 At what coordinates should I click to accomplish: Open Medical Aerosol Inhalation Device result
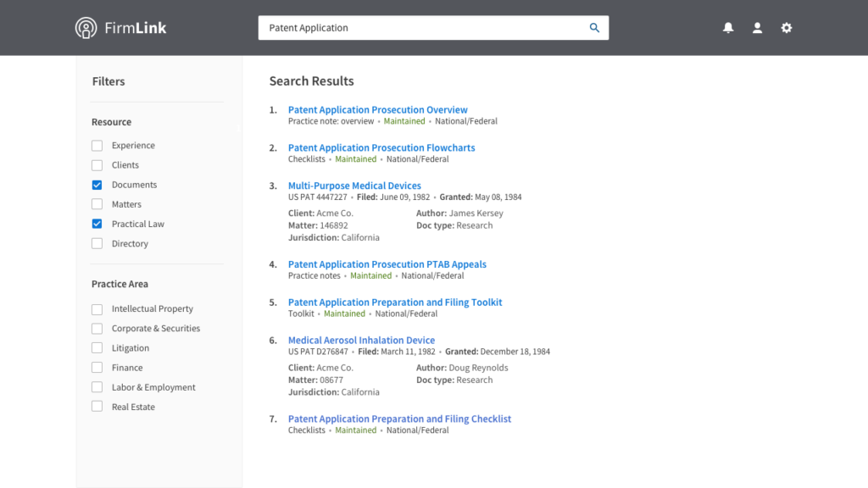[x=361, y=341]
